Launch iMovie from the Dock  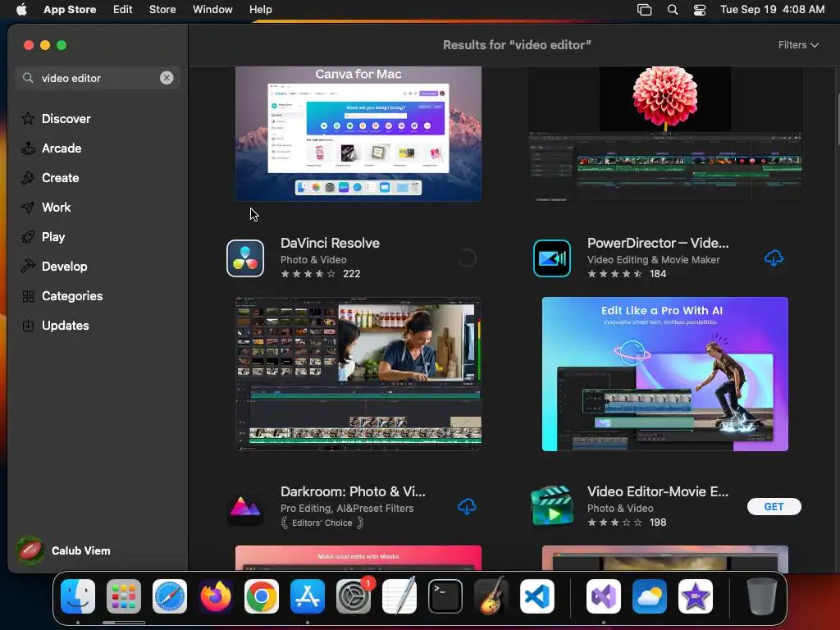[x=696, y=596]
